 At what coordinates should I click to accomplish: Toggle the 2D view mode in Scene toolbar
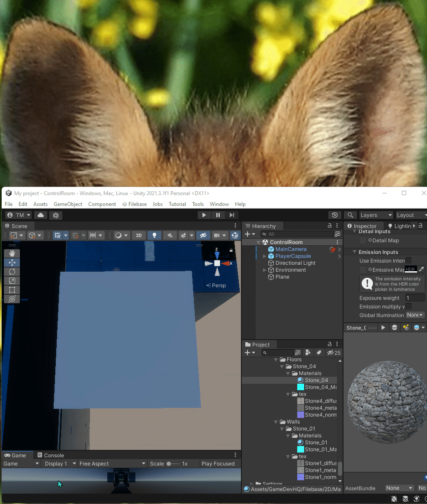pos(138,235)
